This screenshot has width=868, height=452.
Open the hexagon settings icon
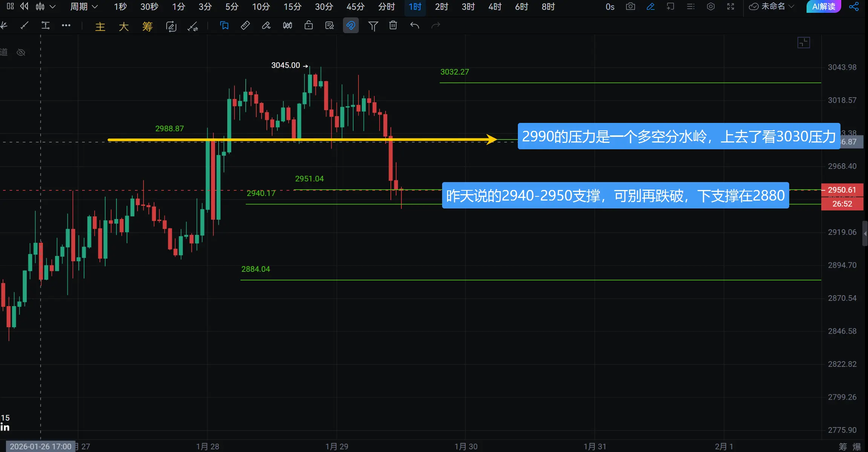[x=710, y=6]
